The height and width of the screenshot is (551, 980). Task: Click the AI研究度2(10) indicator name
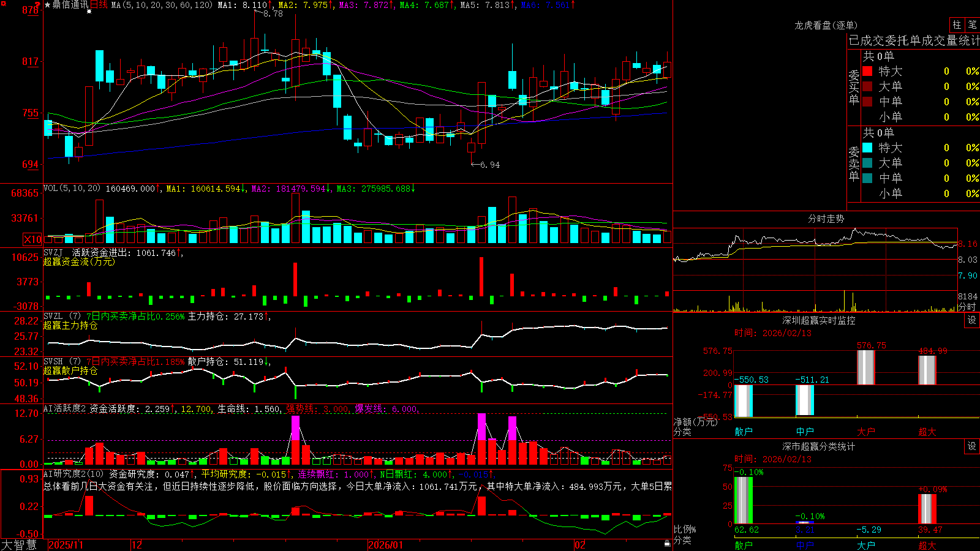click(73, 474)
